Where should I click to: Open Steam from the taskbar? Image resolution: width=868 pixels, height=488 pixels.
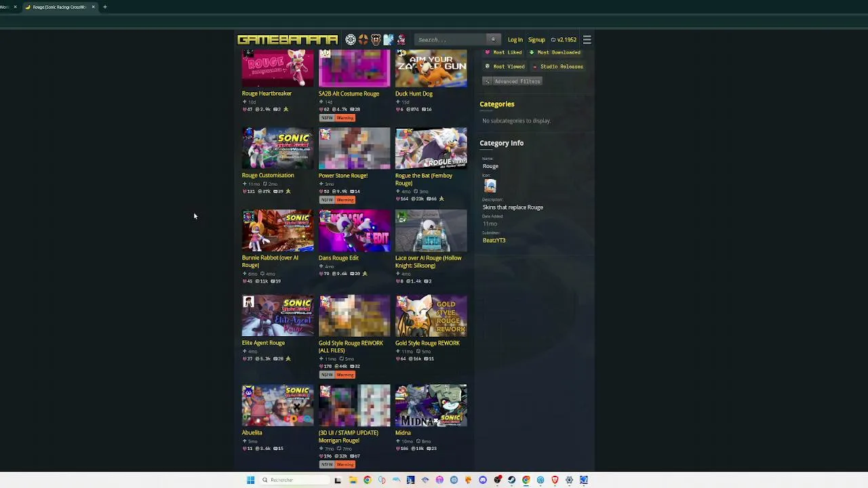tap(511, 480)
